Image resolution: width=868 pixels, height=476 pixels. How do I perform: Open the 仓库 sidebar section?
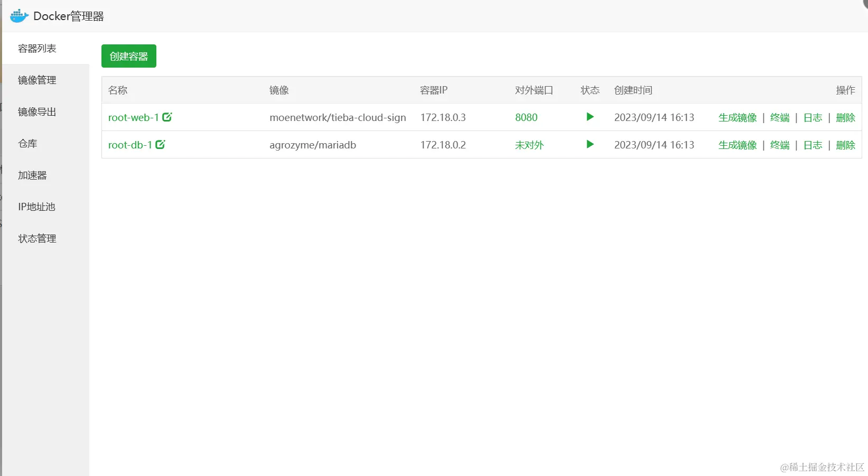(46, 144)
